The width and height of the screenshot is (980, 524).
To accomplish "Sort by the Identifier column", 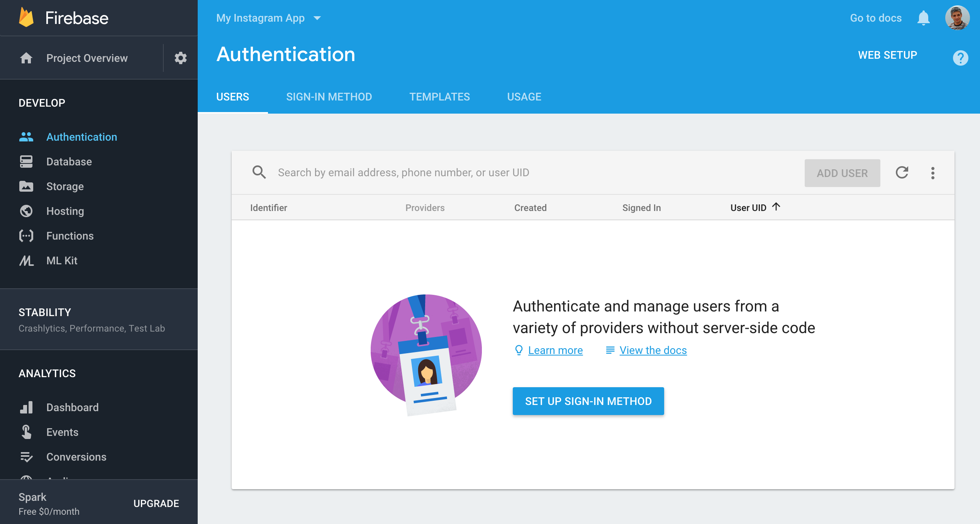I will [268, 208].
